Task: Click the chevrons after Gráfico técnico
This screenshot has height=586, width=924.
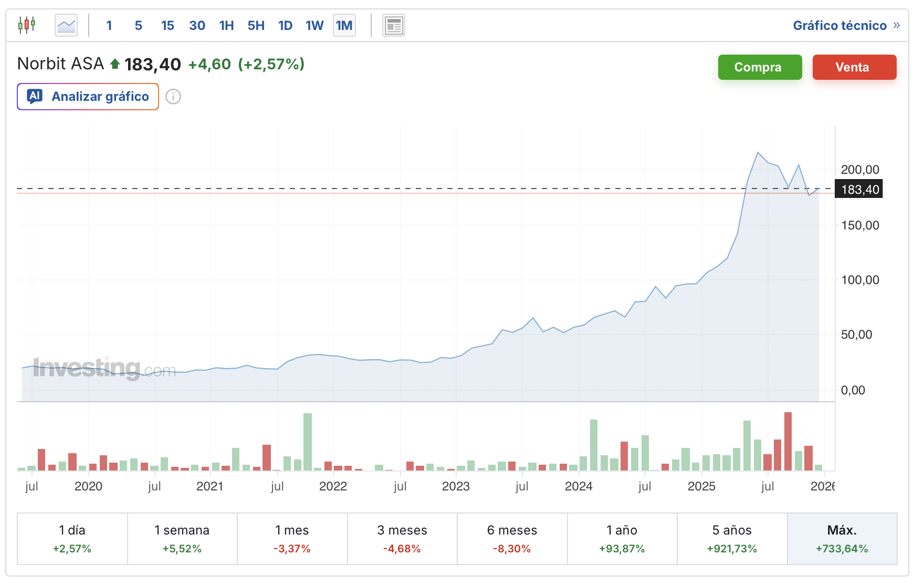Action: click(896, 25)
